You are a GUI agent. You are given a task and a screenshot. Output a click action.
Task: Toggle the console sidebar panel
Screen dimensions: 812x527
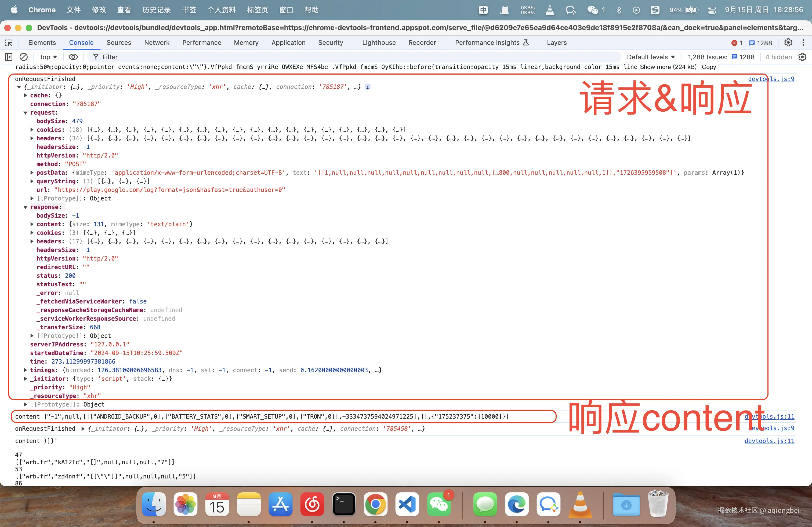click(x=8, y=57)
